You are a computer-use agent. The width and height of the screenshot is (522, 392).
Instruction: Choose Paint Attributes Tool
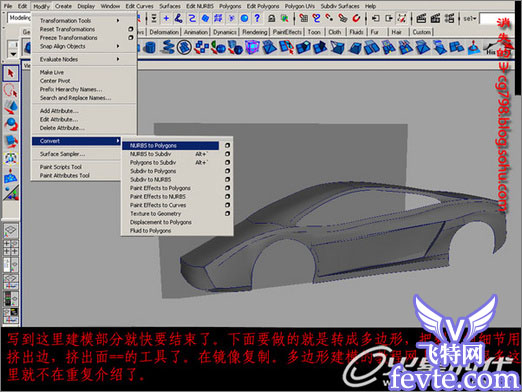tap(65, 175)
